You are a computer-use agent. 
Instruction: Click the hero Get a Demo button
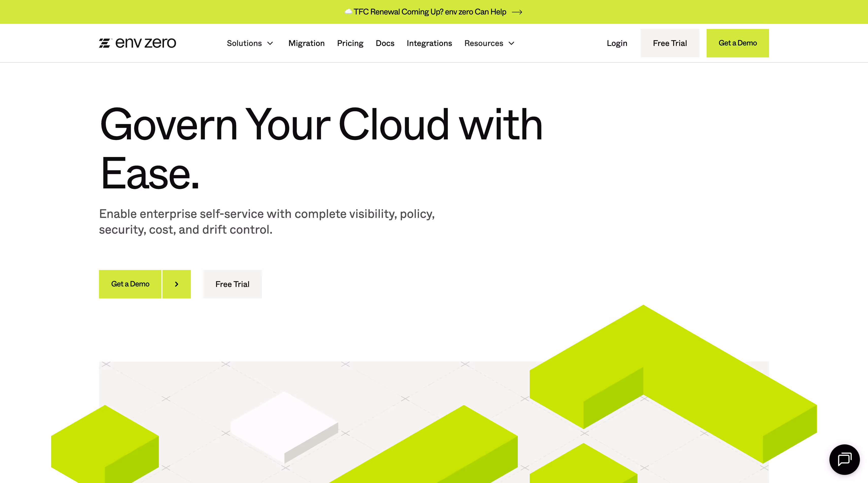tap(130, 284)
